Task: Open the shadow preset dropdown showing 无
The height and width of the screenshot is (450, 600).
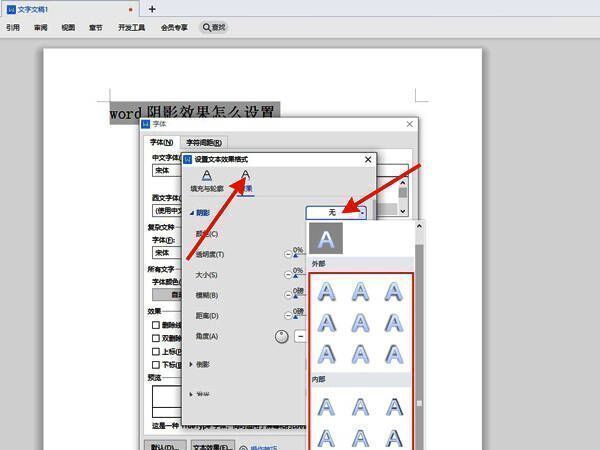Action: click(x=337, y=212)
